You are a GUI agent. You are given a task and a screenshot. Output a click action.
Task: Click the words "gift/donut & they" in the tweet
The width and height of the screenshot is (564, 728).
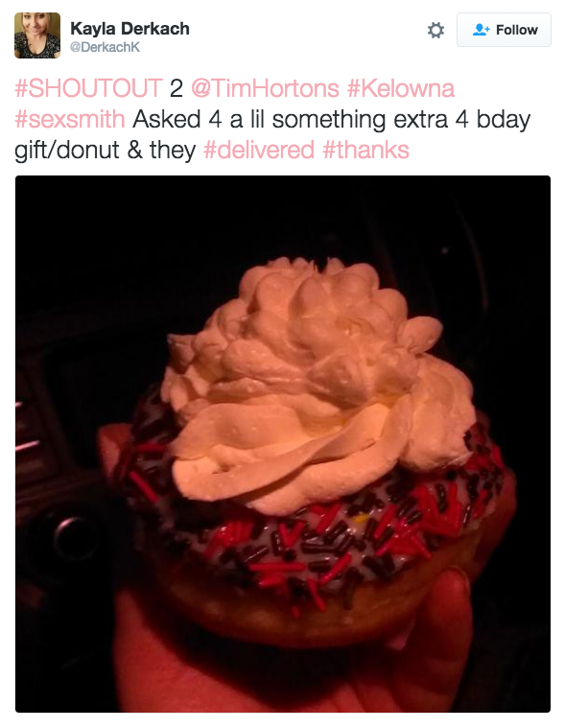click(105, 150)
